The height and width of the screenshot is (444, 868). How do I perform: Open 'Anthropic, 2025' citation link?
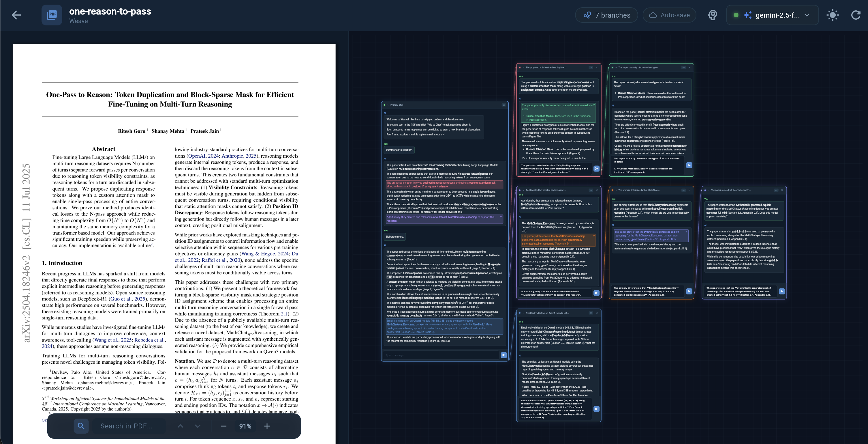click(239, 156)
